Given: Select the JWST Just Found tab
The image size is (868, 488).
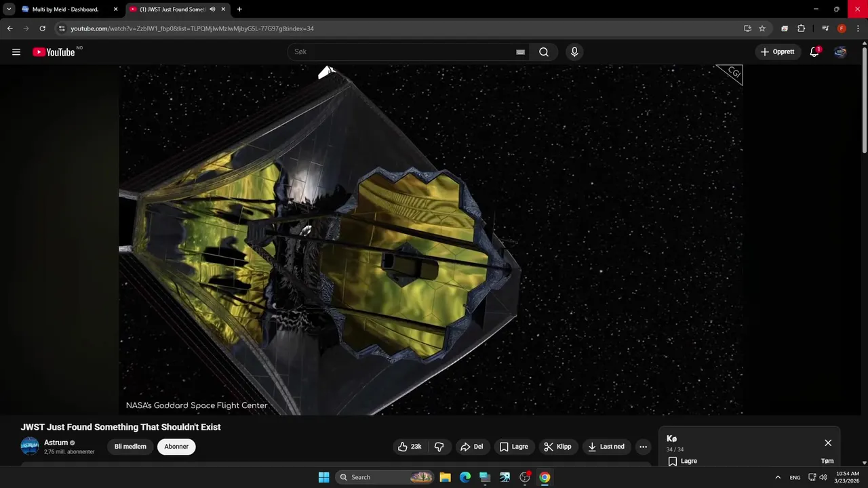Looking at the screenshot, I should click(172, 9).
